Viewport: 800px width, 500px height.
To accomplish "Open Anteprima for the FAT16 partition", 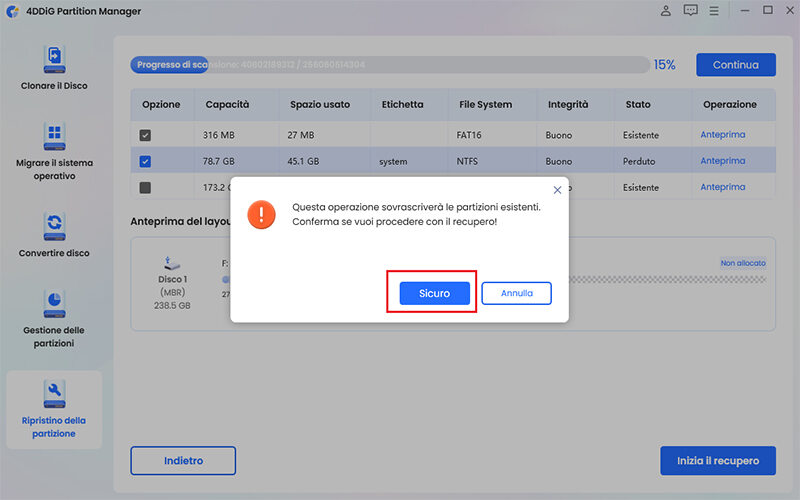I will coord(722,135).
